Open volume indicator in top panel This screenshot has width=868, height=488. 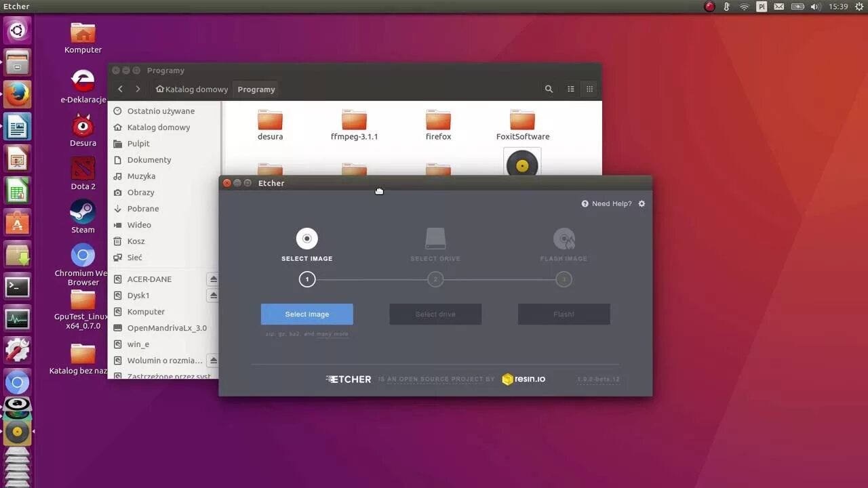[x=815, y=6]
